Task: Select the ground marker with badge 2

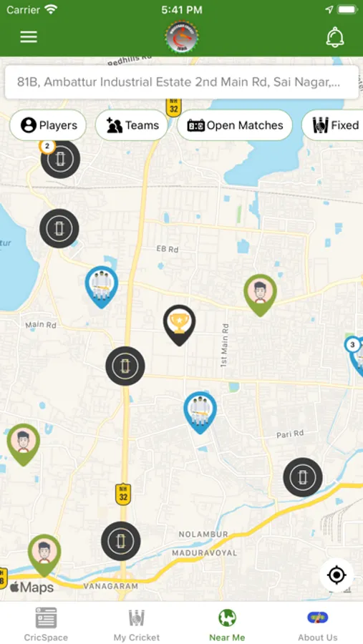Action: 60,159
